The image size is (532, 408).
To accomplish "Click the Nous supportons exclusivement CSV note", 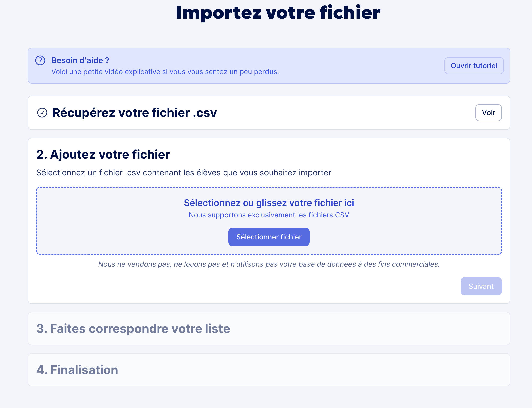I will (x=269, y=215).
